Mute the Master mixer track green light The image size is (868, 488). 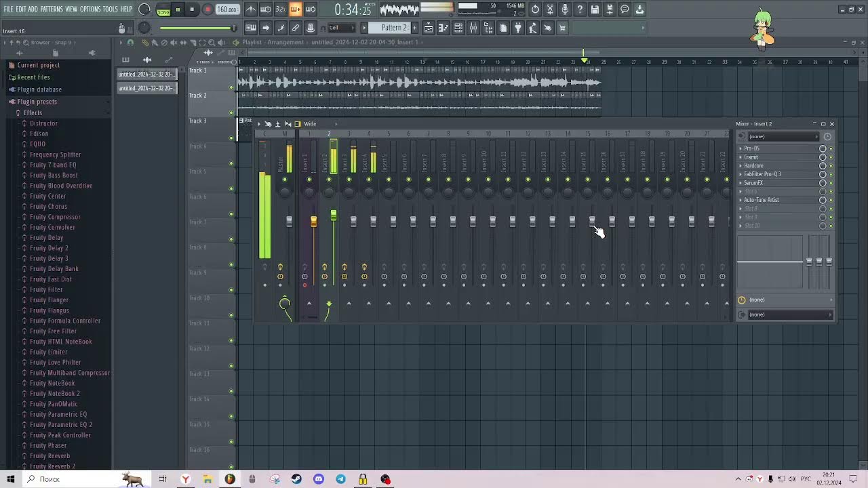tap(285, 180)
